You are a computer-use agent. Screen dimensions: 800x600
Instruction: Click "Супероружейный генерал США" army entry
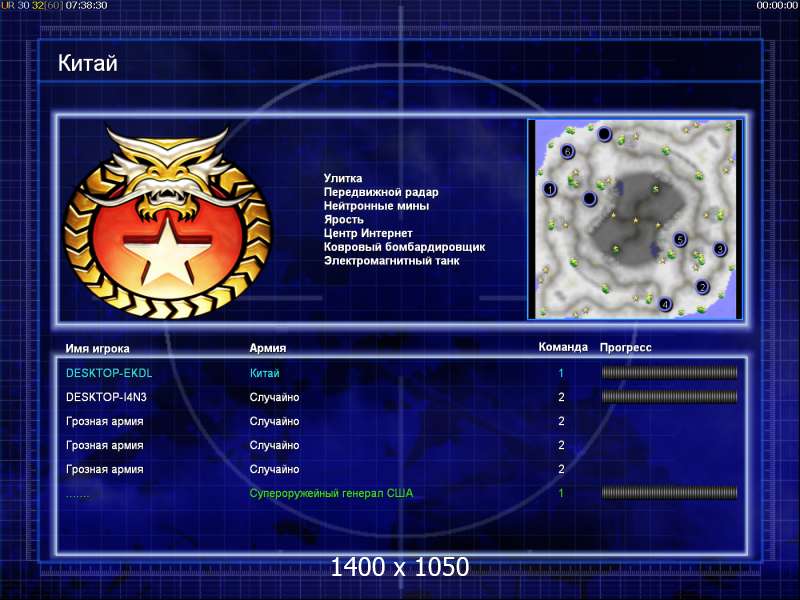(x=331, y=493)
